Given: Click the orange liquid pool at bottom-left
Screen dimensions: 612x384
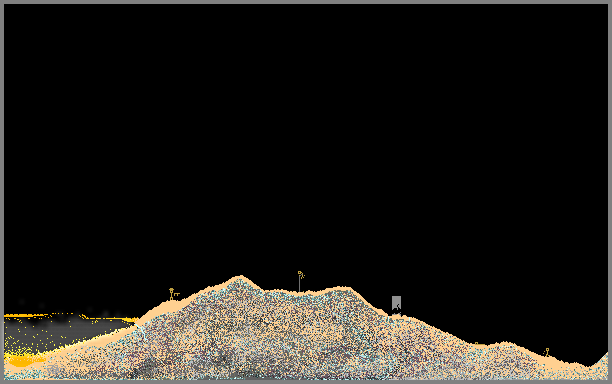Looking at the screenshot, I should pyautogui.click(x=22, y=362).
